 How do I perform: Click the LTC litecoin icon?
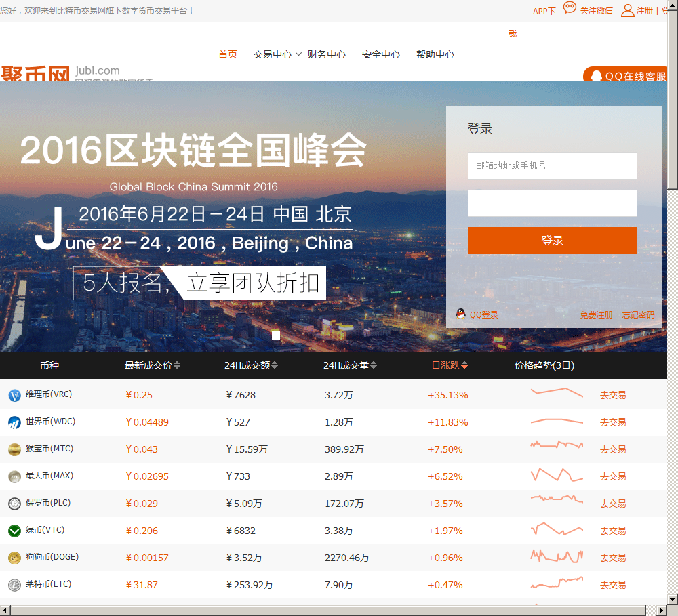[15, 585]
